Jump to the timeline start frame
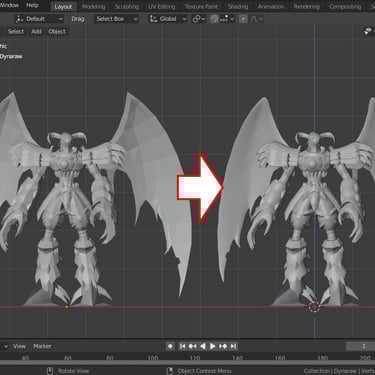The height and width of the screenshot is (375, 375). coord(182,346)
